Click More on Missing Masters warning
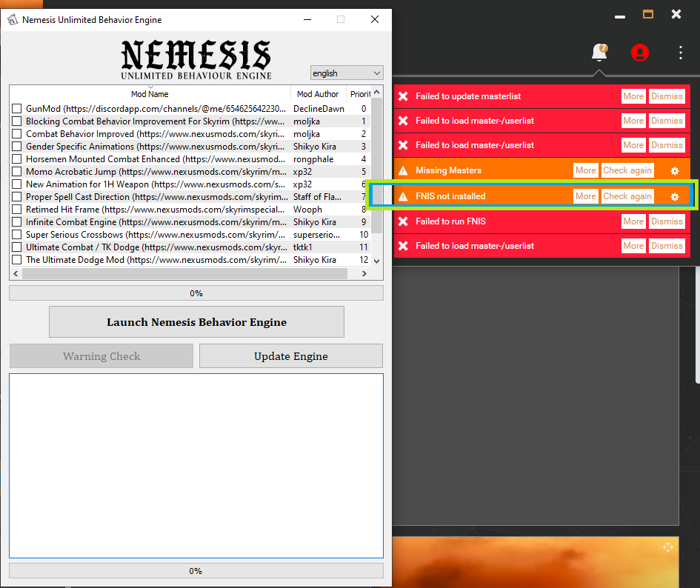Viewport: 700px width, 588px height. coord(586,170)
